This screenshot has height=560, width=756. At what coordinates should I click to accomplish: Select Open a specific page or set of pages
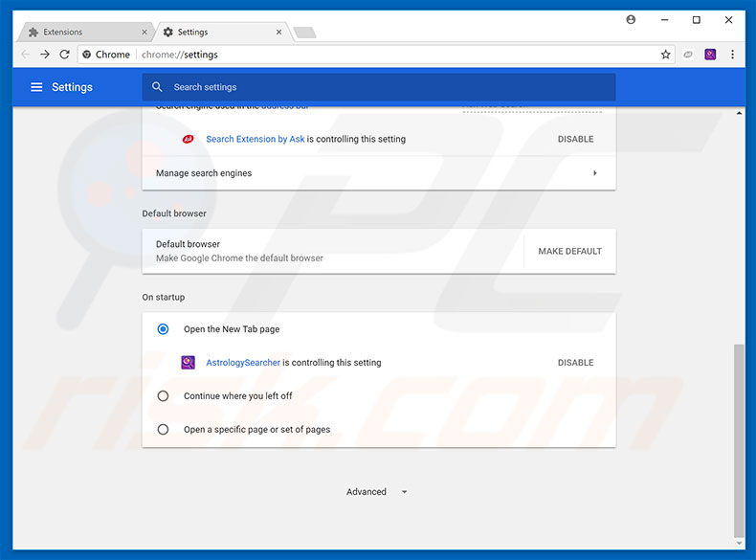(163, 429)
